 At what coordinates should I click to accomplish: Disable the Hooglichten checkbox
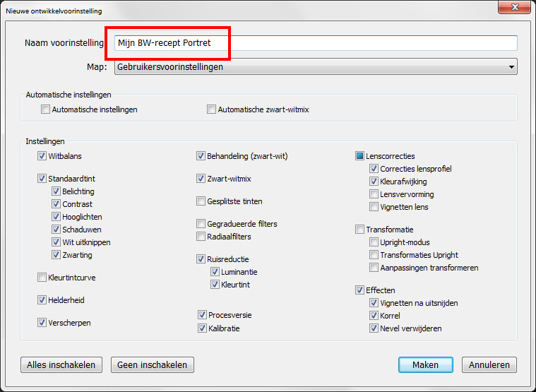[x=56, y=217]
